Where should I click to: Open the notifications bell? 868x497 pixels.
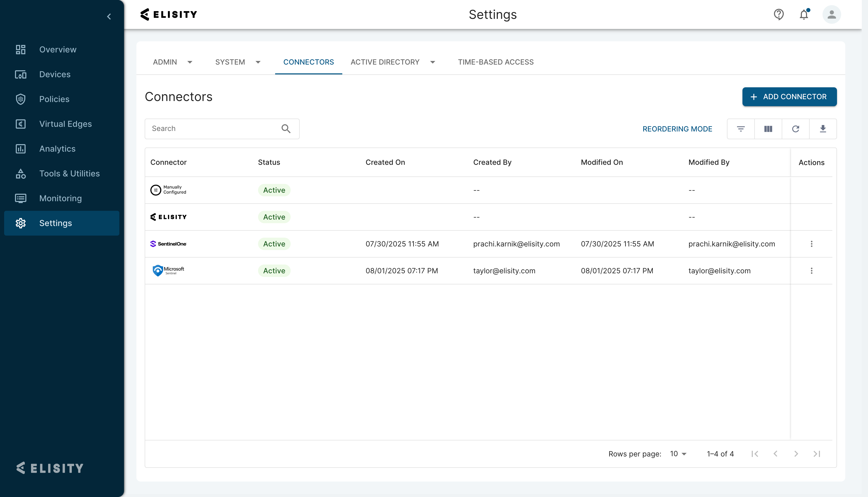(804, 14)
